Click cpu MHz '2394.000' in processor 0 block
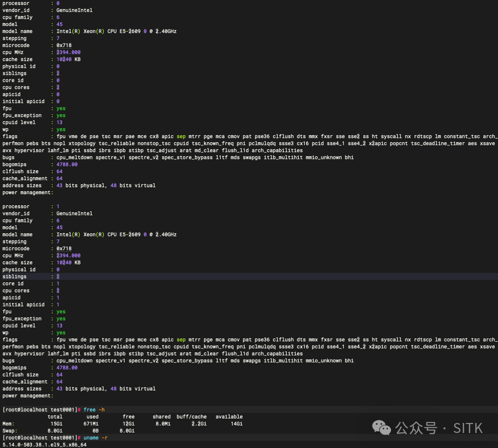Screen dimensions: 498x448 point(68,52)
